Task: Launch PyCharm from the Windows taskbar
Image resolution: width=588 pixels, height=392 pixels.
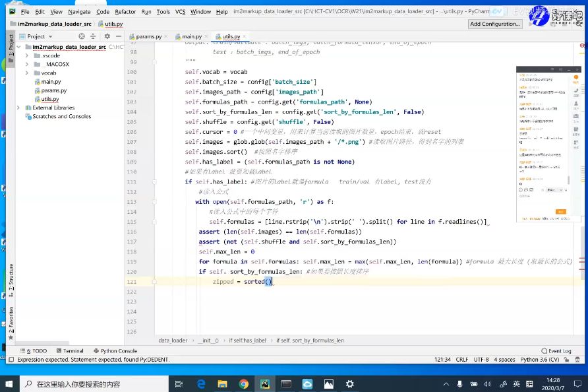Action: [x=265, y=383]
